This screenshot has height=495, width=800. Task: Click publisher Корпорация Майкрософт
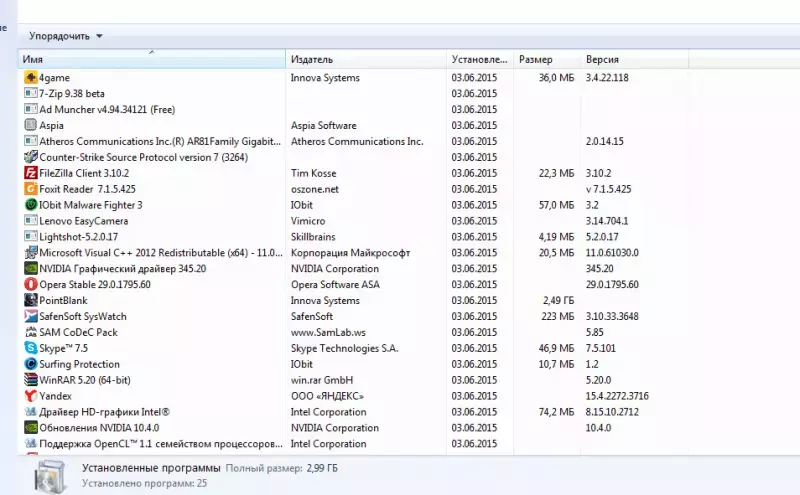(x=351, y=253)
